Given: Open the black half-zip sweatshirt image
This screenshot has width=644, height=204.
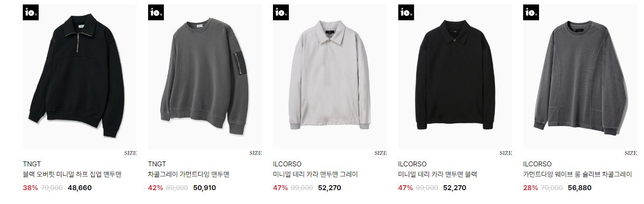Looking at the screenshot, I should tap(80, 77).
